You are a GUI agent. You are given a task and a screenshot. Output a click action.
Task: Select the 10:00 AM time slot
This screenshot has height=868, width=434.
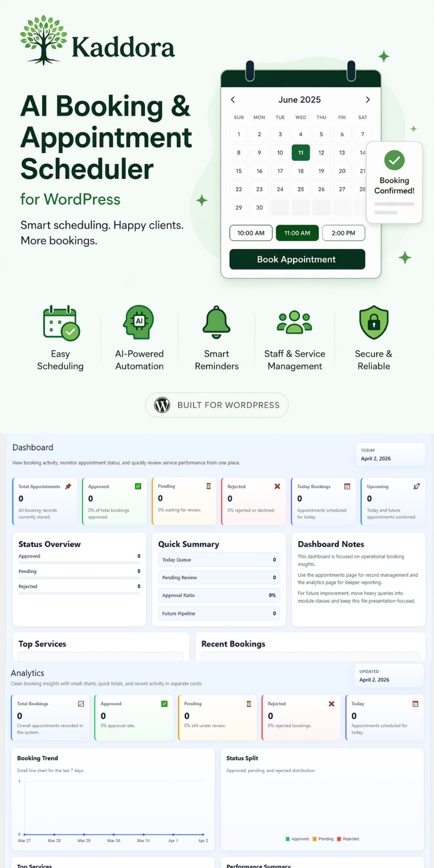point(251,233)
